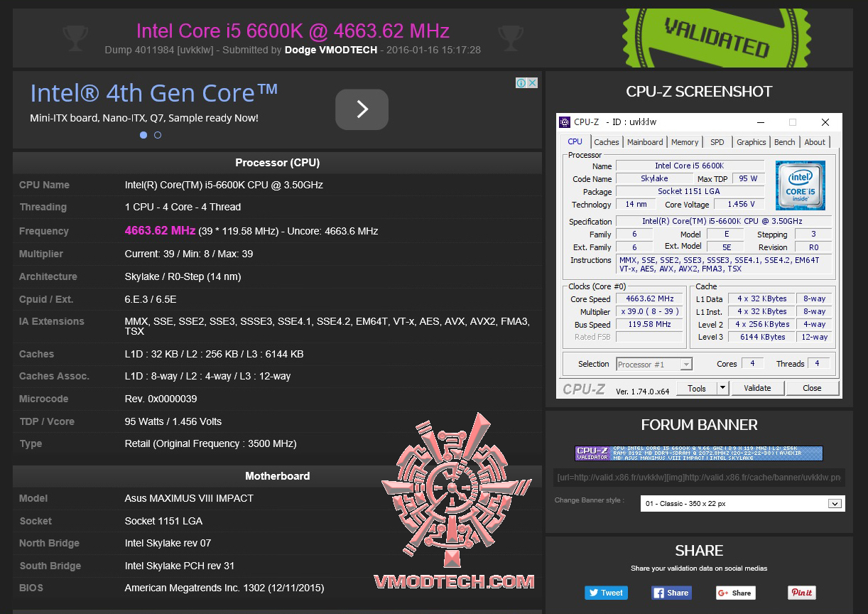868x614 pixels.
Task: Click the forum banner BBCode URL field
Action: [699, 478]
